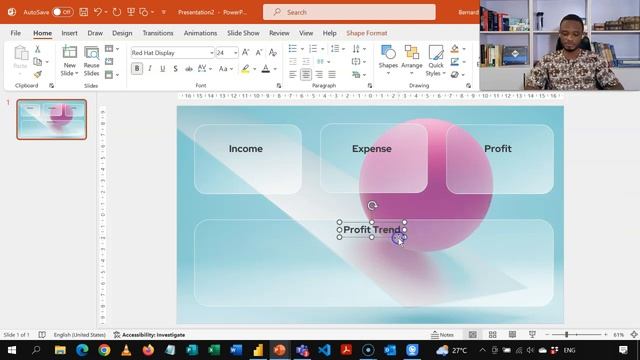Image resolution: width=640 pixels, height=360 pixels.
Task: Click the Save icon in title bar
Action: tap(84, 12)
